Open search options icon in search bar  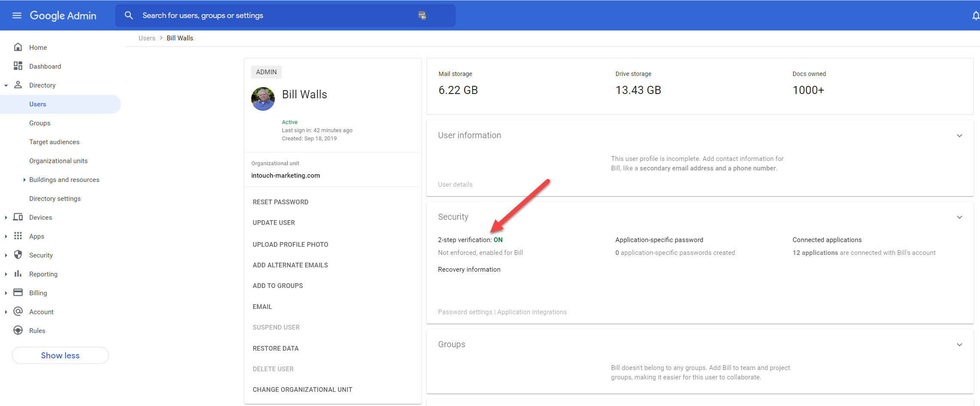[422, 15]
